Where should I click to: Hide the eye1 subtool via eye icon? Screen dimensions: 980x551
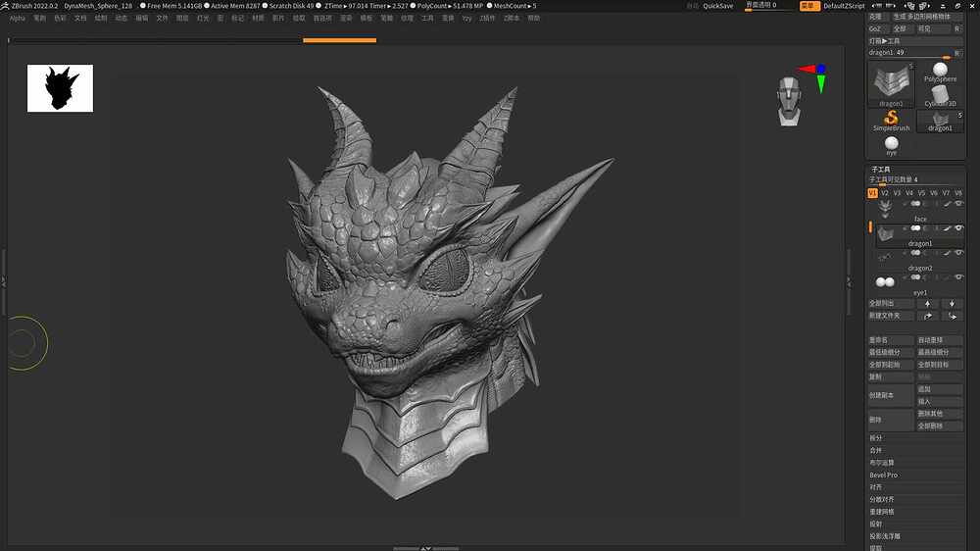tap(958, 277)
